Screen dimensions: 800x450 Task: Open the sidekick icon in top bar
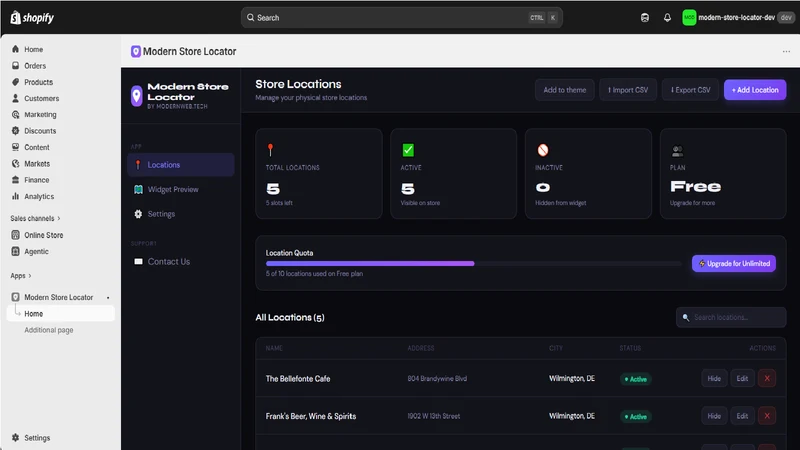click(x=645, y=17)
